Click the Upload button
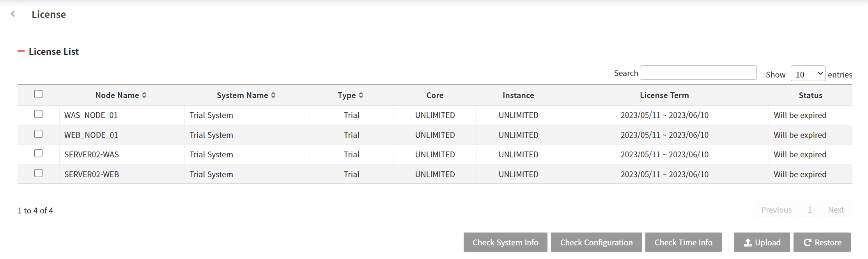Viewport: 868px width, 259px height. [762, 242]
